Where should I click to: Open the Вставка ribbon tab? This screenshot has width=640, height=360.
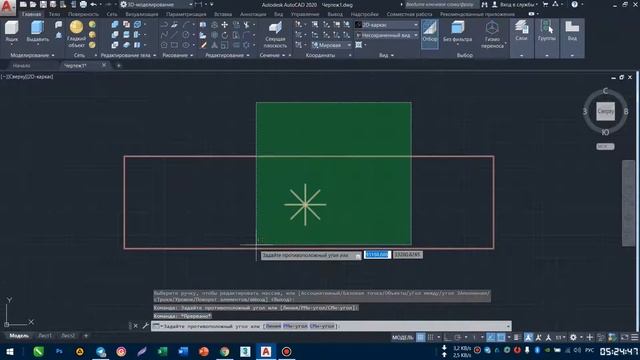[223, 14]
